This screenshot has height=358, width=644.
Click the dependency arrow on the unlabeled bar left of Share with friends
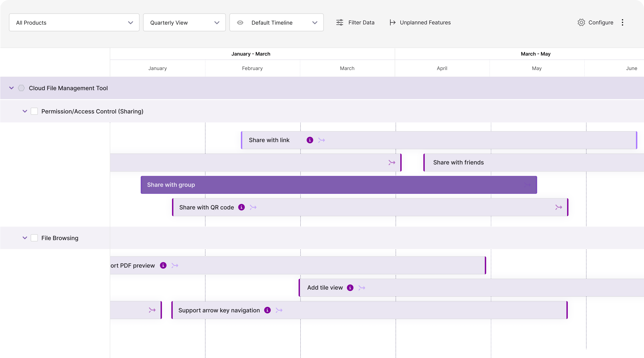(x=392, y=163)
